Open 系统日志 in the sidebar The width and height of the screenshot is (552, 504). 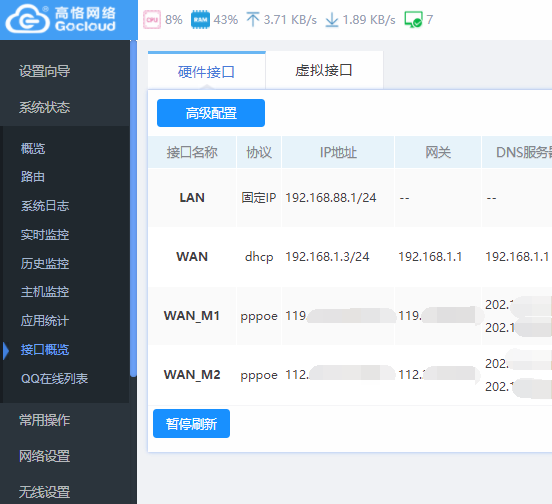pyautogui.click(x=45, y=206)
